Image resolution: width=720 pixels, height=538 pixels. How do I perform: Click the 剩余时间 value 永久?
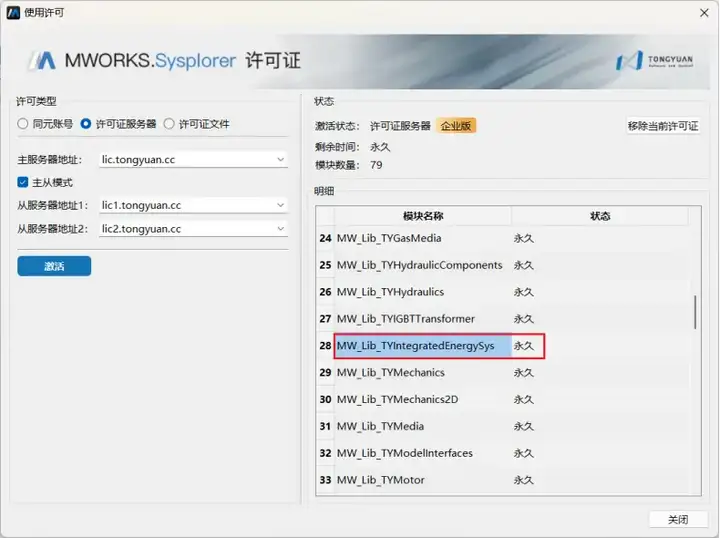point(380,147)
